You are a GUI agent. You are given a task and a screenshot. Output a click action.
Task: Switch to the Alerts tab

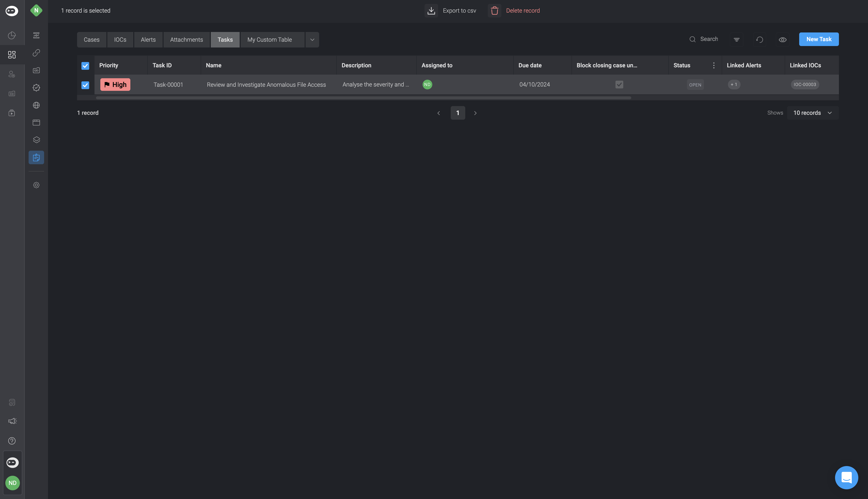coord(148,40)
